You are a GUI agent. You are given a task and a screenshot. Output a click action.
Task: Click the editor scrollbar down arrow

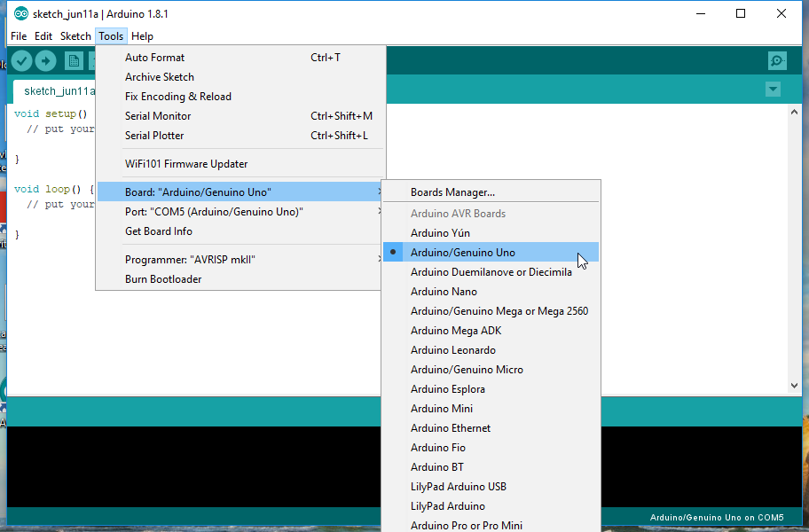point(794,386)
